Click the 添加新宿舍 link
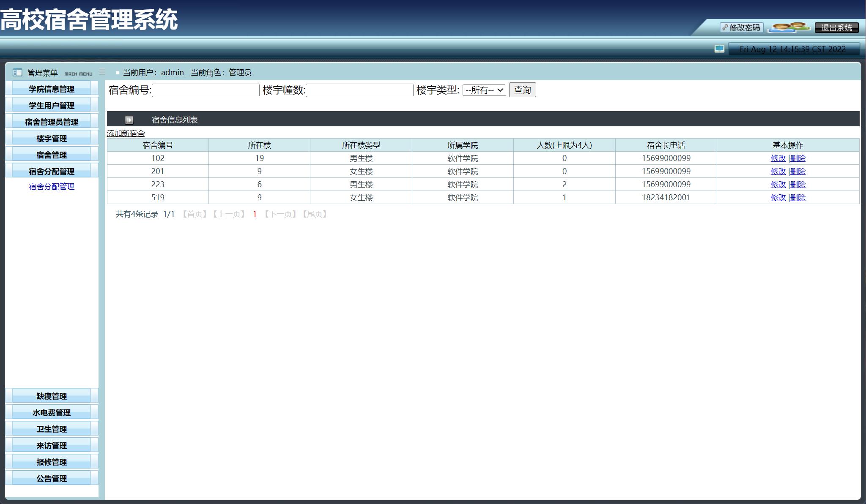The width and height of the screenshot is (866, 504). point(126,133)
